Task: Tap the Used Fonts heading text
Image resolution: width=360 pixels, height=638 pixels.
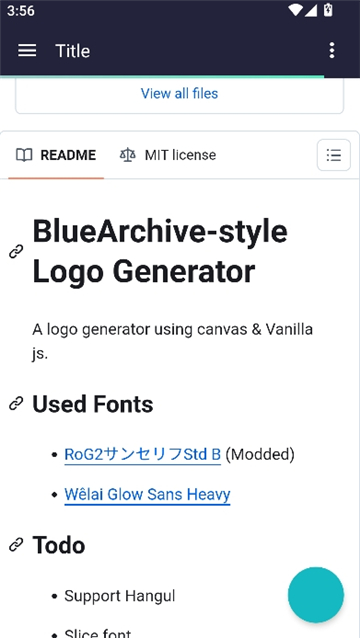Action: pyautogui.click(x=93, y=404)
